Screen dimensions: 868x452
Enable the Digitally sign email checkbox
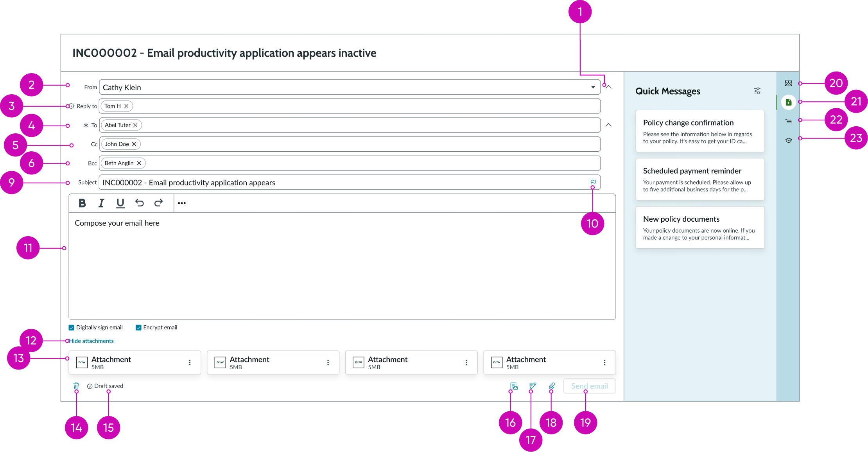(71, 327)
